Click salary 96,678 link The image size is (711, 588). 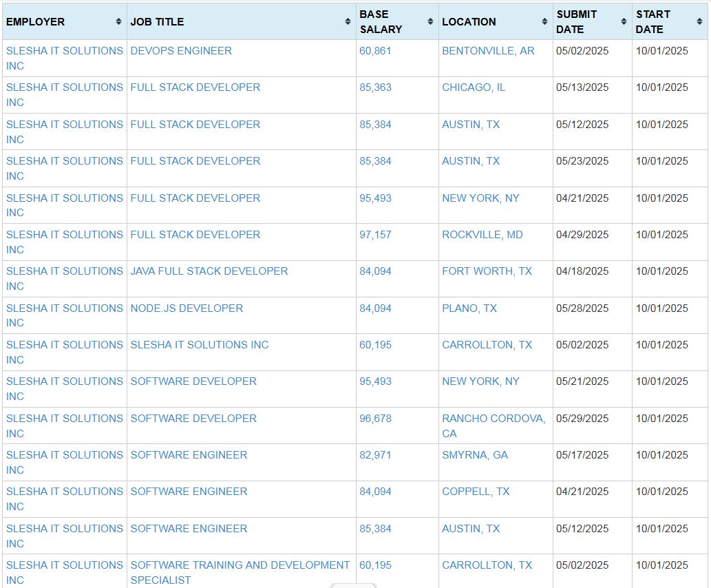(375, 419)
